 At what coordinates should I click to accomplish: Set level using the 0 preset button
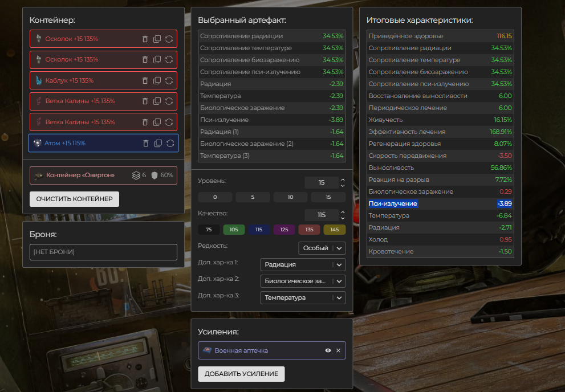(215, 197)
